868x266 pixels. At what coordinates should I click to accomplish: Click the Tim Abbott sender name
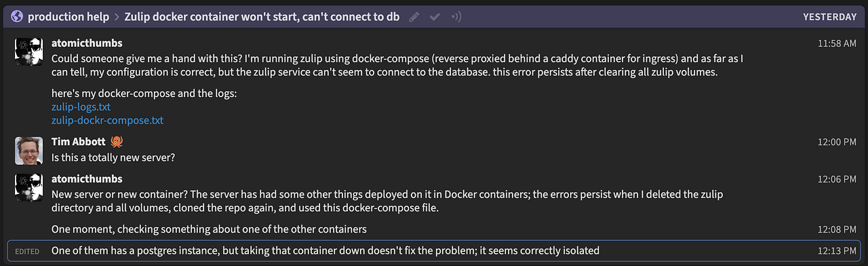pos(77,142)
